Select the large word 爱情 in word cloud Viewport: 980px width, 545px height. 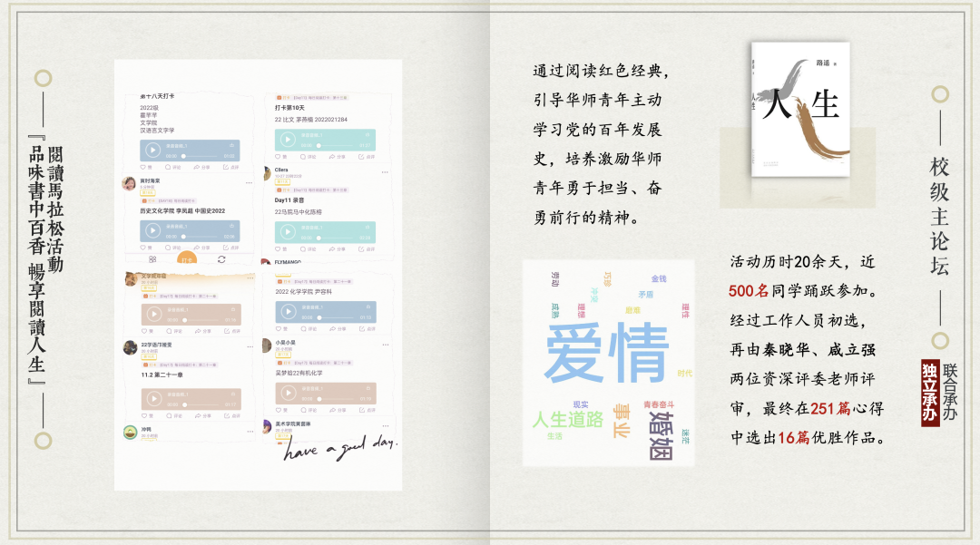point(607,352)
